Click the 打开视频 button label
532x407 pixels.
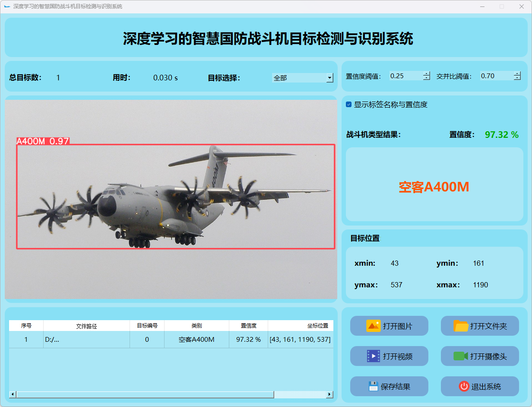pos(398,356)
